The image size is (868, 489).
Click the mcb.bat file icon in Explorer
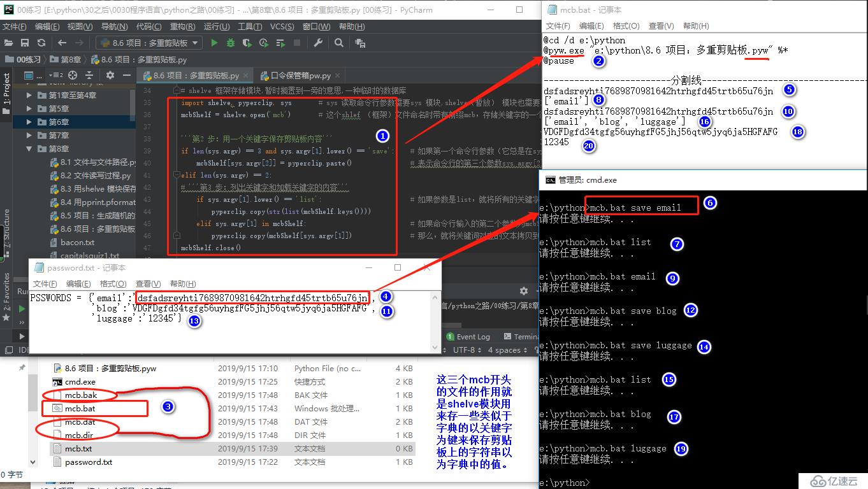point(57,408)
